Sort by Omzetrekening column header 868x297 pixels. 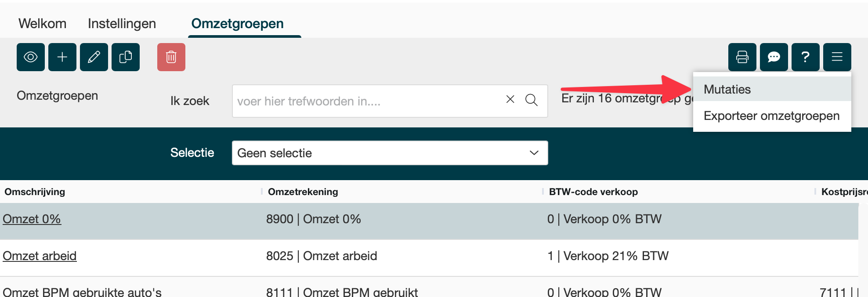(x=303, y=192)
